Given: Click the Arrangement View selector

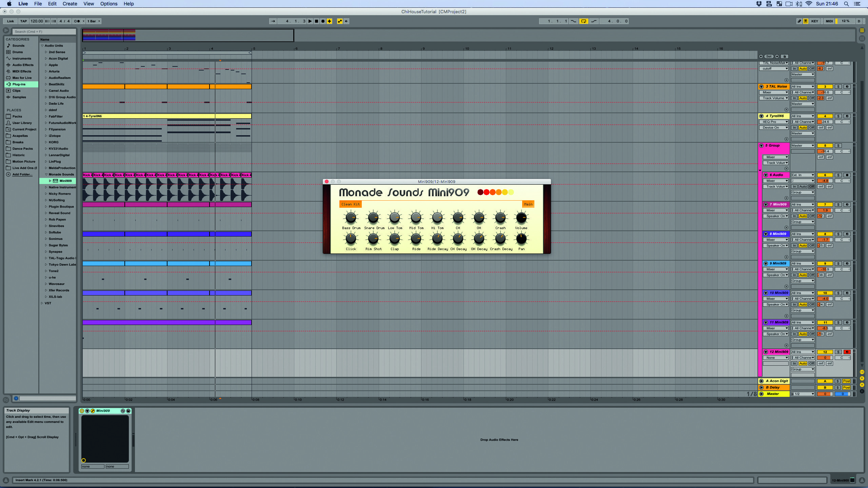Looking at the screenshot, I should 862,30.
